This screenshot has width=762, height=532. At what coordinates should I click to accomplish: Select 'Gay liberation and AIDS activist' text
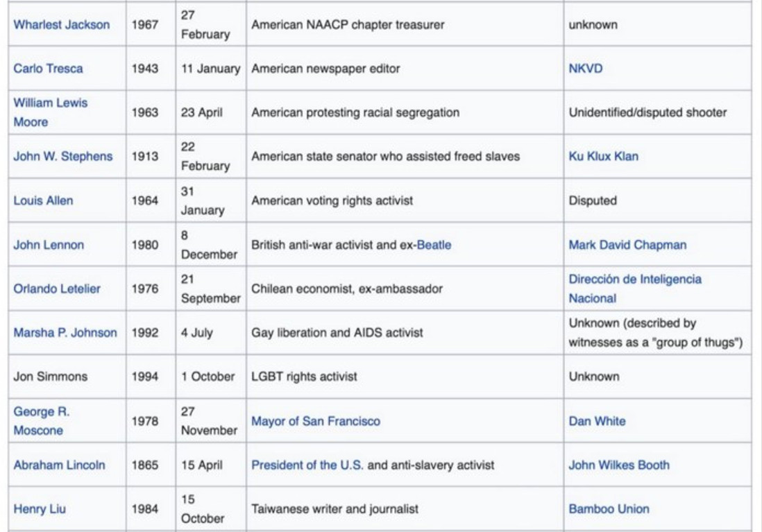coord(337,333)
